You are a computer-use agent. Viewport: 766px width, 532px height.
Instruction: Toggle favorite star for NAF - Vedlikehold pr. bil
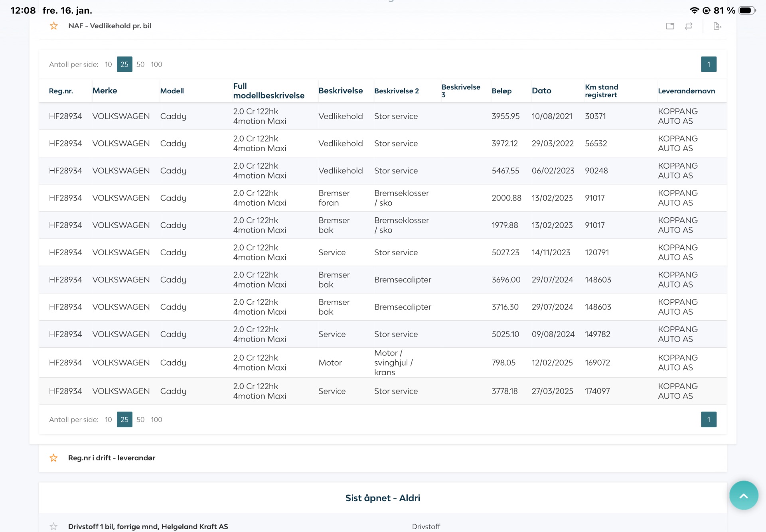53,26
